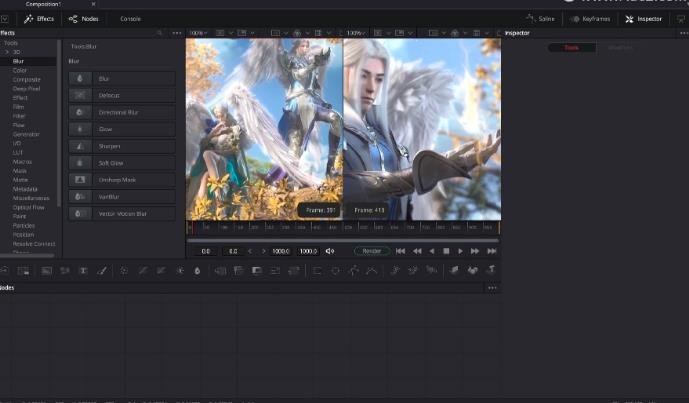This screenshot has height=403, width=689.
Task: Open Inspector panel options menu
Action: 684,33
